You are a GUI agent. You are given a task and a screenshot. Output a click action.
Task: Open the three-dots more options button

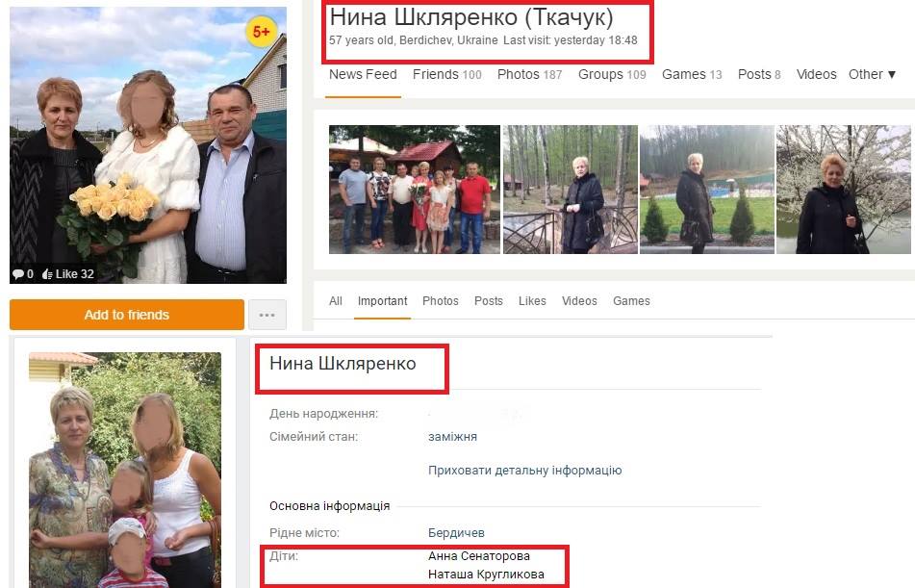pos(267,315)
